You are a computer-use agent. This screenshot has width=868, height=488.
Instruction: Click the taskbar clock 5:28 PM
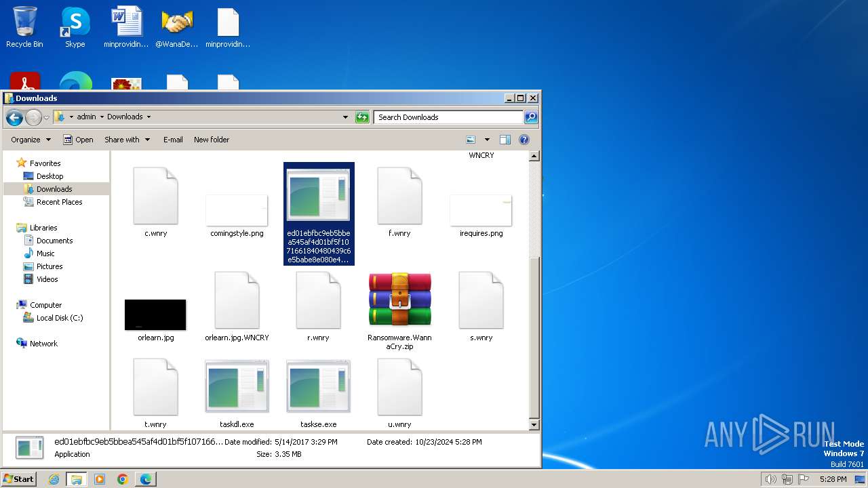tap(833, 479)
